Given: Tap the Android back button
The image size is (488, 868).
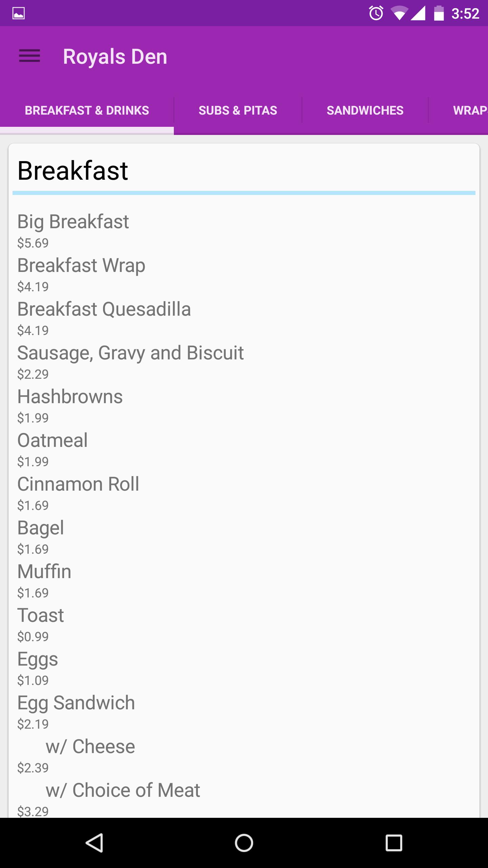Looking at the screenshot, I should (x=94, y=843).
